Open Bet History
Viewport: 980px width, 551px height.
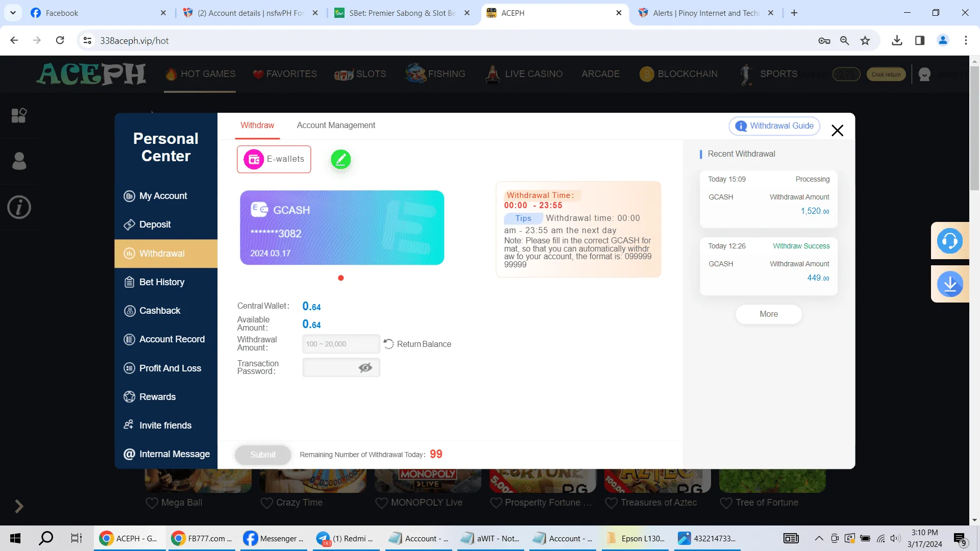click(166, 282)
